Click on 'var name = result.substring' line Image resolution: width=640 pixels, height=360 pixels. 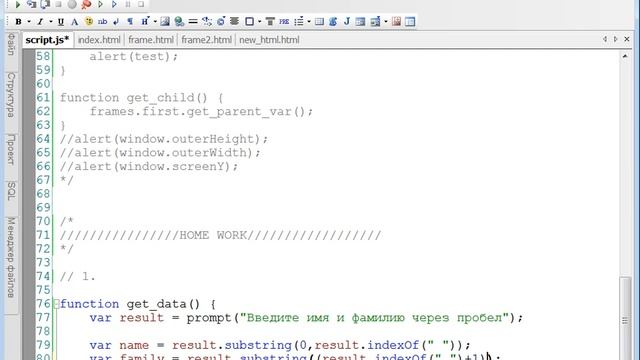[x=280, y=345]
